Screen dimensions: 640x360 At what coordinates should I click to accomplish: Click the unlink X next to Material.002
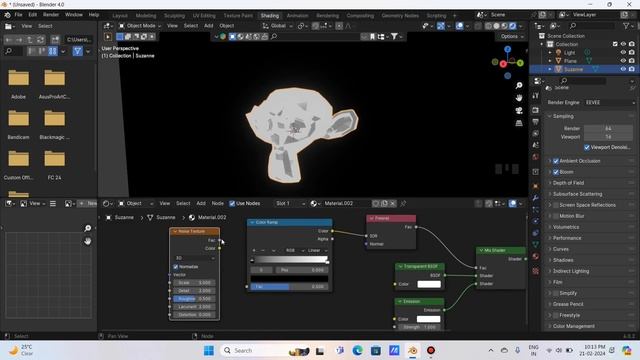(x=392, y=203)
